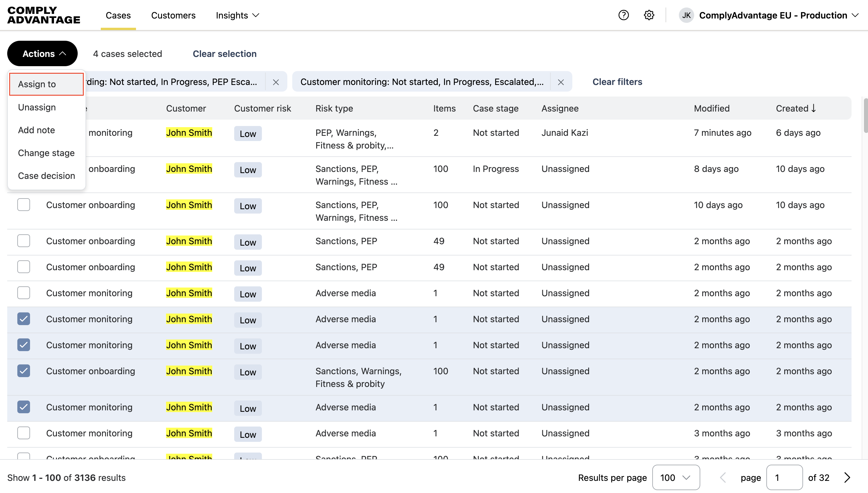The height and width of the screenshot is (493, 868).
Task: Uncheck the selected Sanctions, Warnings onboarding row
Action: pos(24,371)
